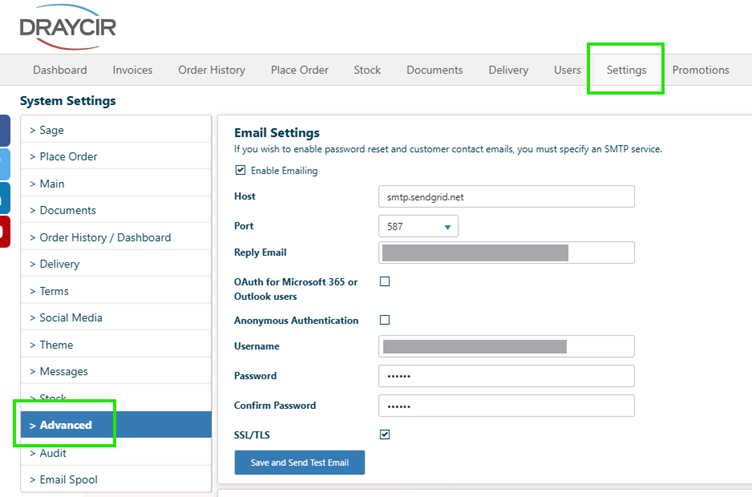752x497 pixels.
Task: Expand the Theme settings section
Action: pyautogui.click(x=116, y=345)
